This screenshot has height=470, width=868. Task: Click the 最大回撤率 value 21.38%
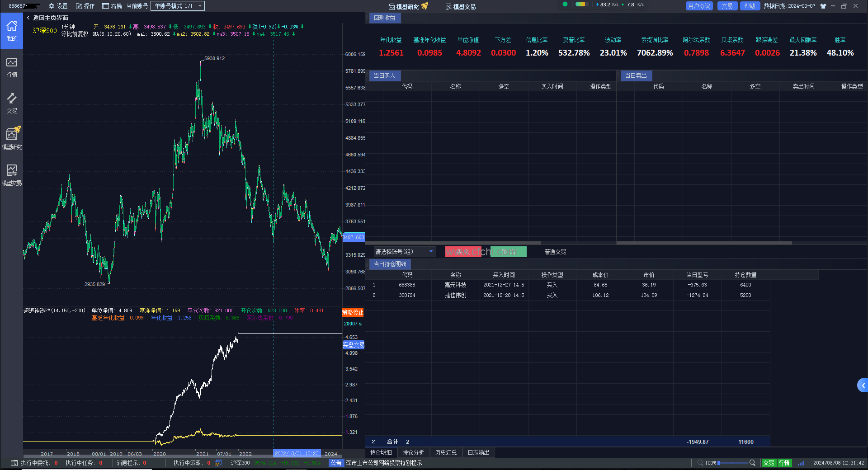803,53
